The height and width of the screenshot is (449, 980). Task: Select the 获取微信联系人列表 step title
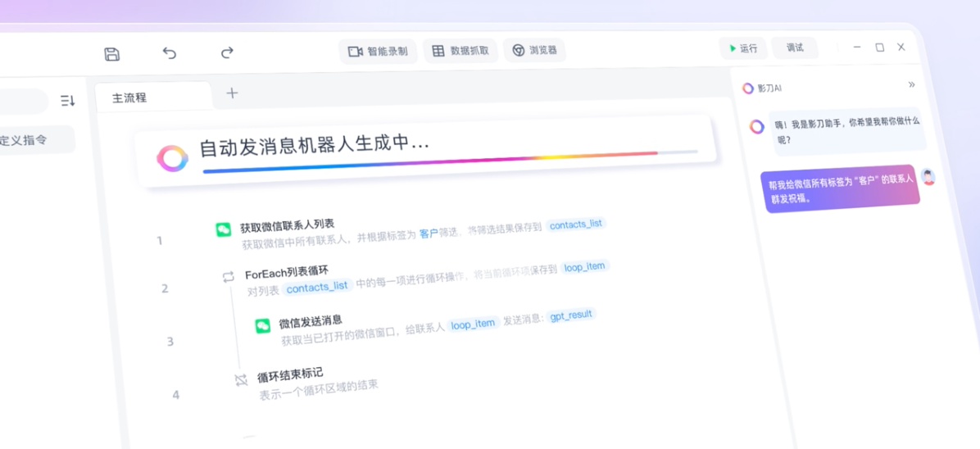[287, 226]
